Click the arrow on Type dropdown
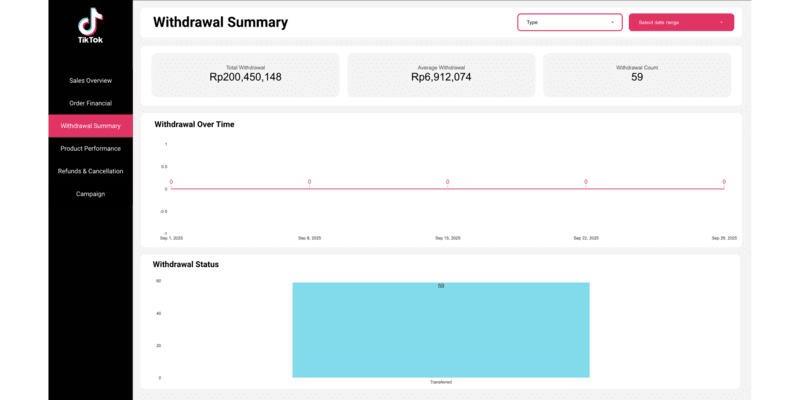Screen dimensions: 800x400 click(612, 22)
